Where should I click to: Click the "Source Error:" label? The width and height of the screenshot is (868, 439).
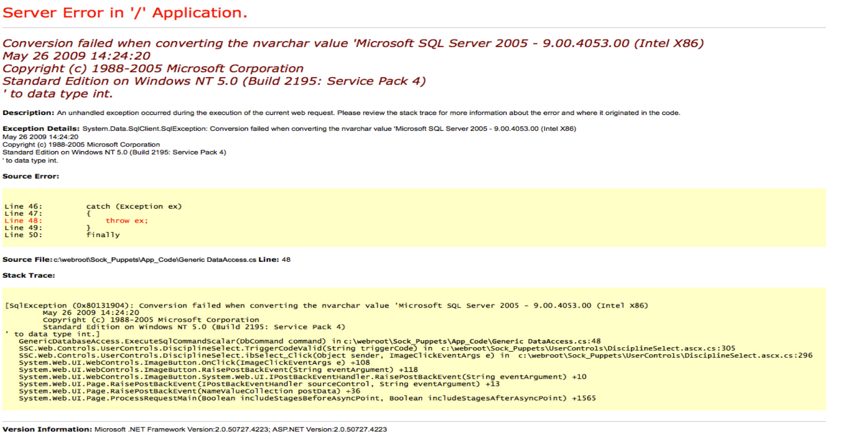[31, 176]
